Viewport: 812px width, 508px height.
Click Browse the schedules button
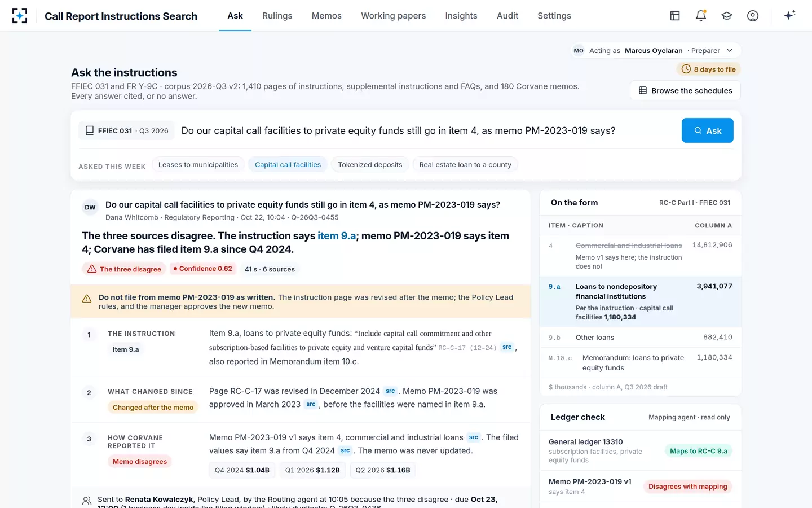[685, 90]
